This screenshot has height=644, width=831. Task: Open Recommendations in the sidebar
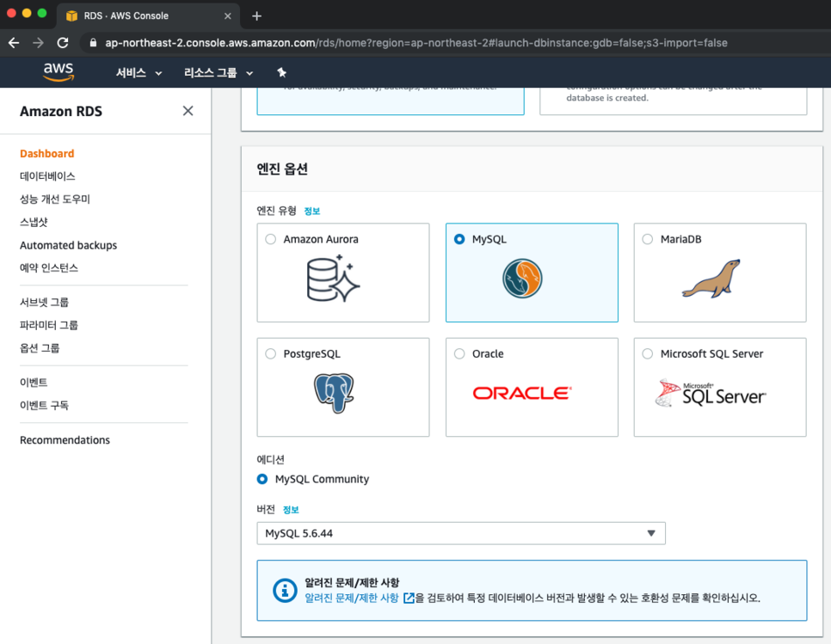coord(65,440)
